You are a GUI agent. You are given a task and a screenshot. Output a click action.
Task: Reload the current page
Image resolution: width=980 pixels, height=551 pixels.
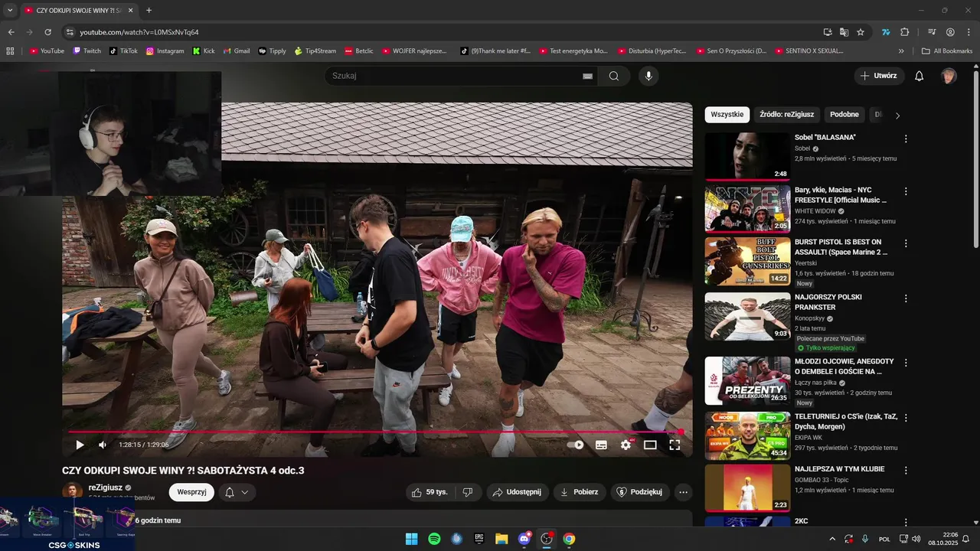(x=47, y=32)
